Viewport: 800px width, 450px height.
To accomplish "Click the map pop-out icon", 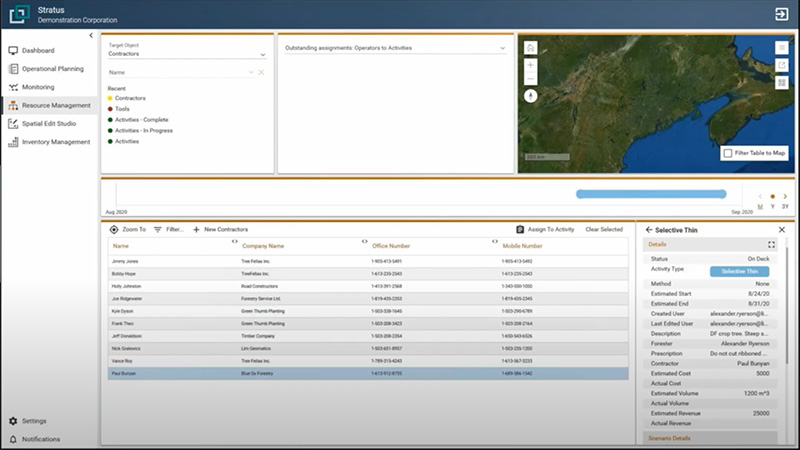I will pos(782,65).
